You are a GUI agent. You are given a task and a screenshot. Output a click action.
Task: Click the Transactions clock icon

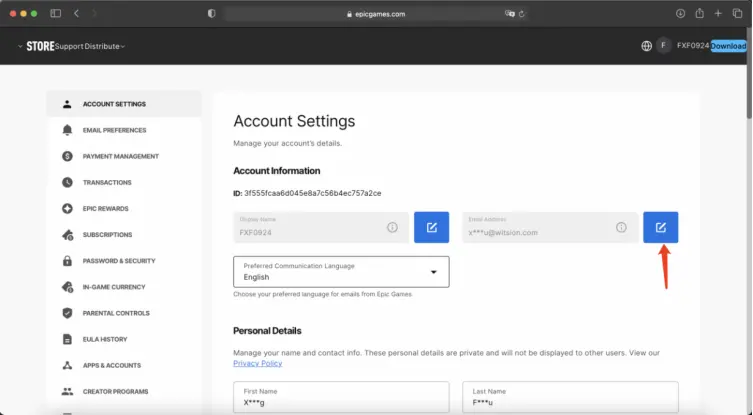click(67, 182)
